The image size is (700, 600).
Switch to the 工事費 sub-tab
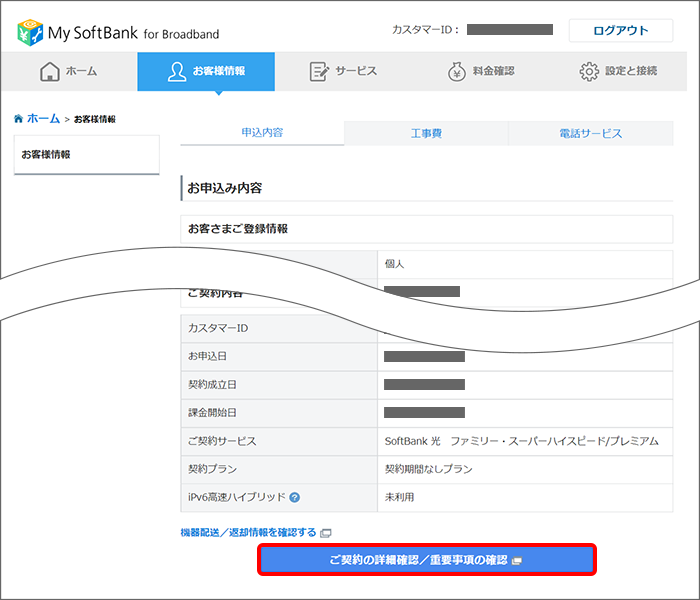(x=426, y=133)
